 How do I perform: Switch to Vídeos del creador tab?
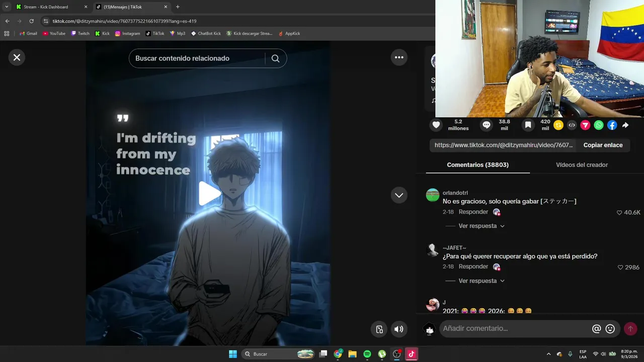(x=582, y=165)
